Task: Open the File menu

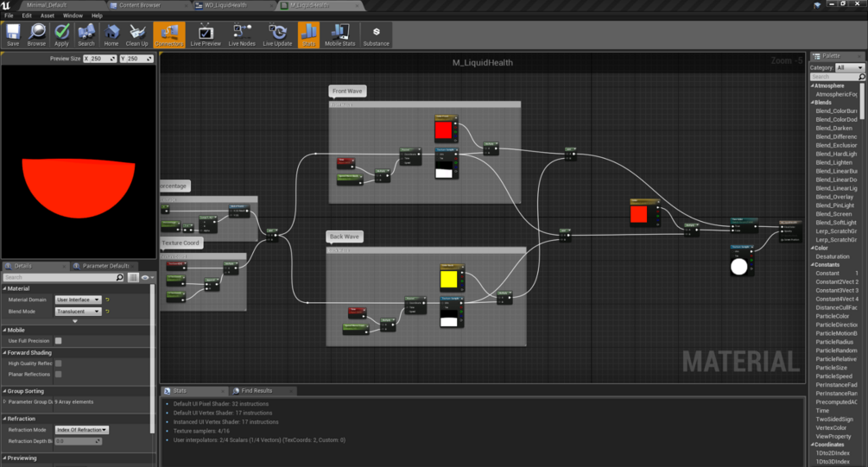Action: point(9,16)
